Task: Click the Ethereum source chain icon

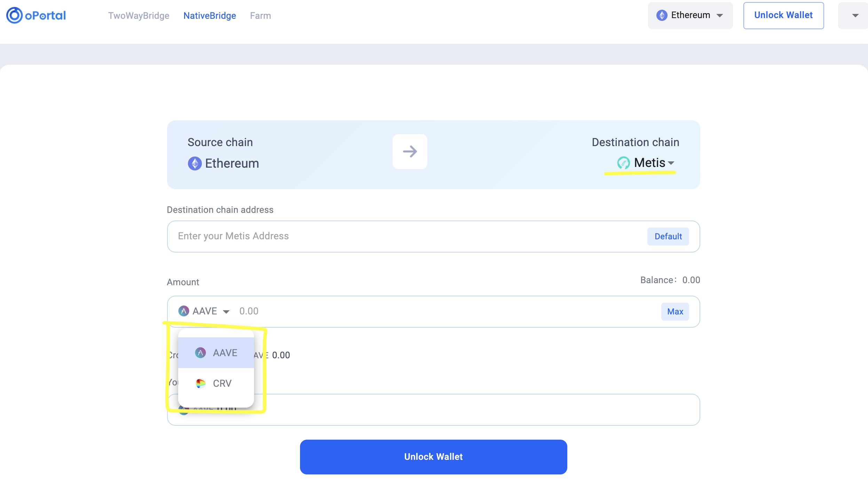Action: [x=195, y=163]
